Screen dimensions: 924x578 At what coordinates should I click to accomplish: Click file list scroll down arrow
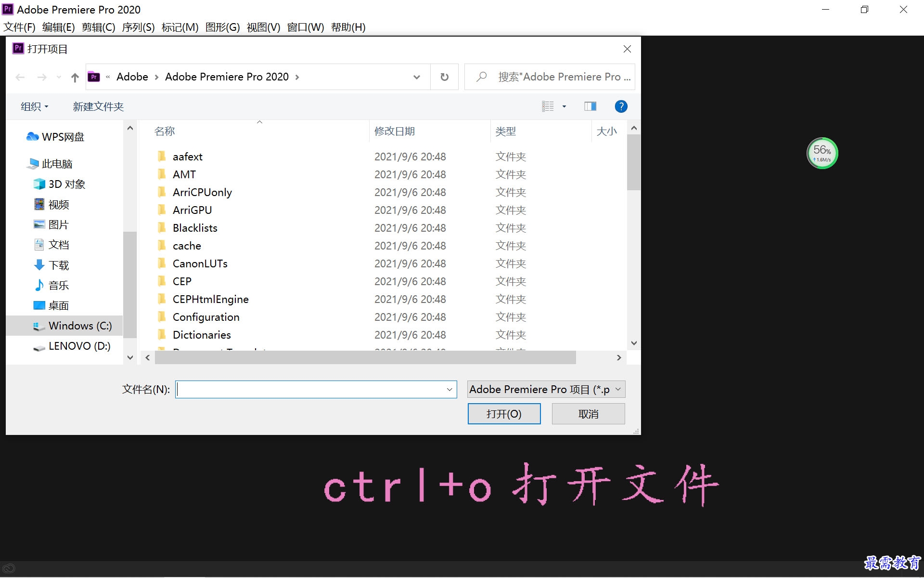(x=633, y=343)
